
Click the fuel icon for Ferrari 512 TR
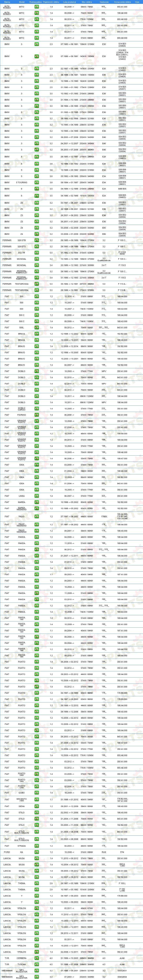coord(37,253)
